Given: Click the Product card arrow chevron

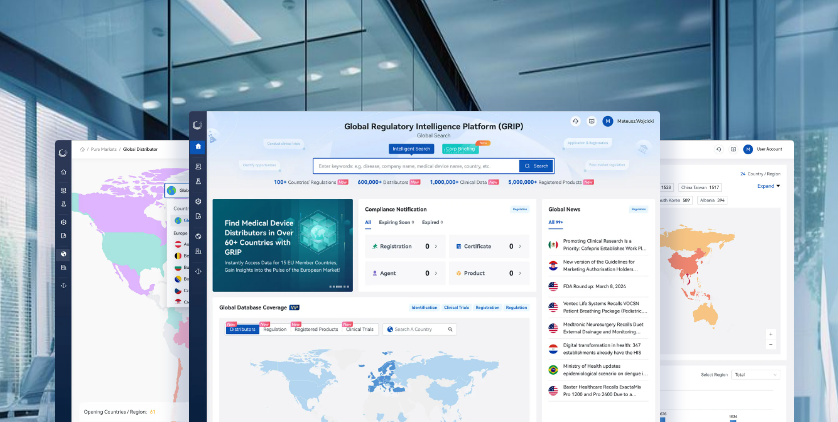Looking at the screenshot, I should click(519, 273).
